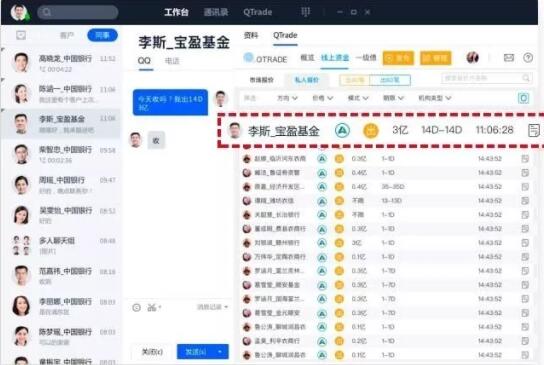Click the round avatar beside the orange buttons
Viewport: 544px width, 365px height.
pyautogui.click(x=473, y=58)
